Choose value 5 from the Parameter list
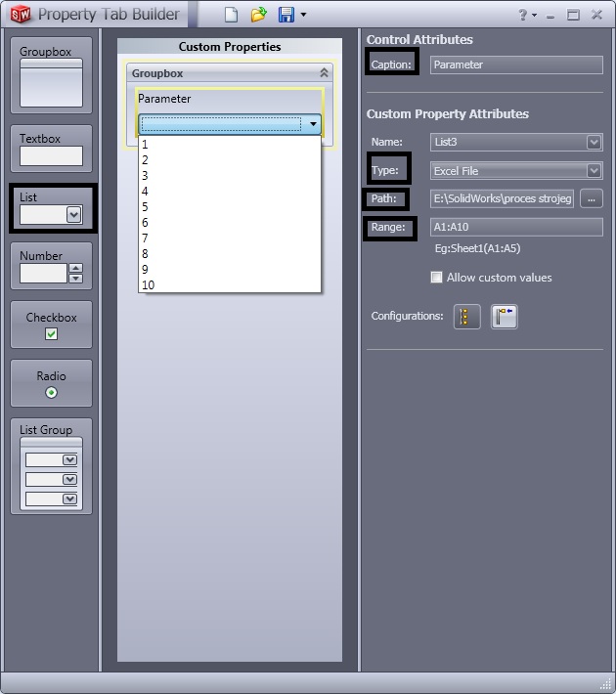This screenshot has height=694, width=616. pos(145,207)
